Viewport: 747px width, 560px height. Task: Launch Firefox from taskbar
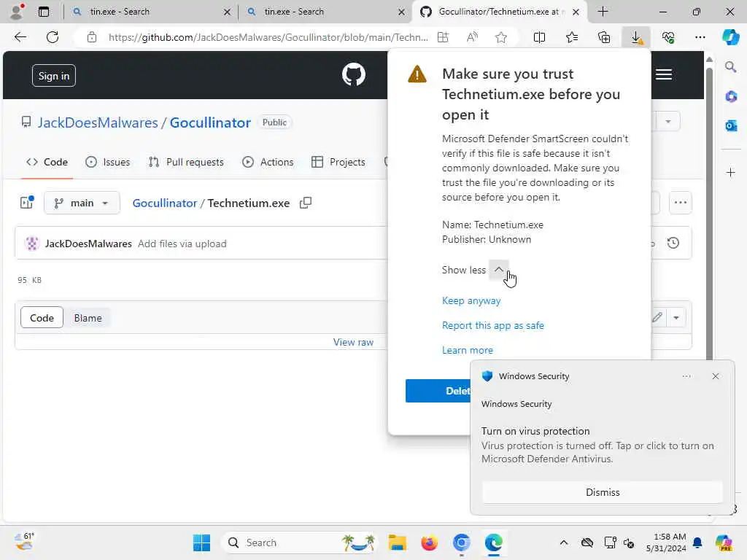click(x=429, y=542)
